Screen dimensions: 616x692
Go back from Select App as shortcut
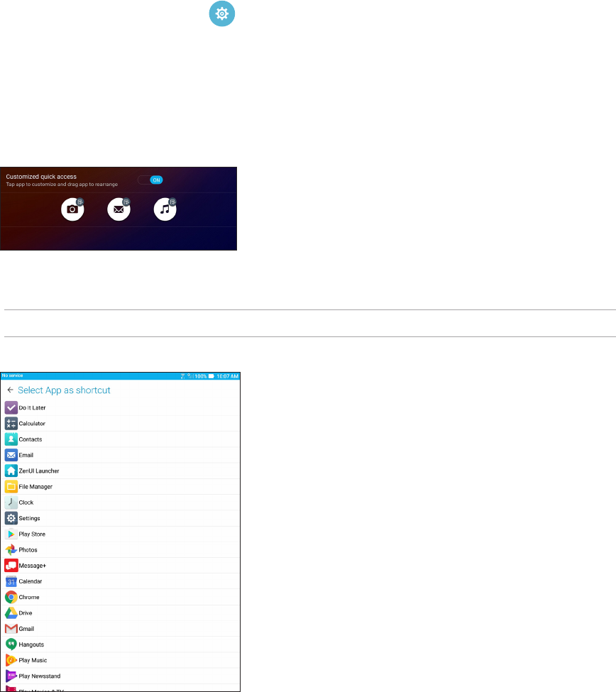[x=10, y=390]
